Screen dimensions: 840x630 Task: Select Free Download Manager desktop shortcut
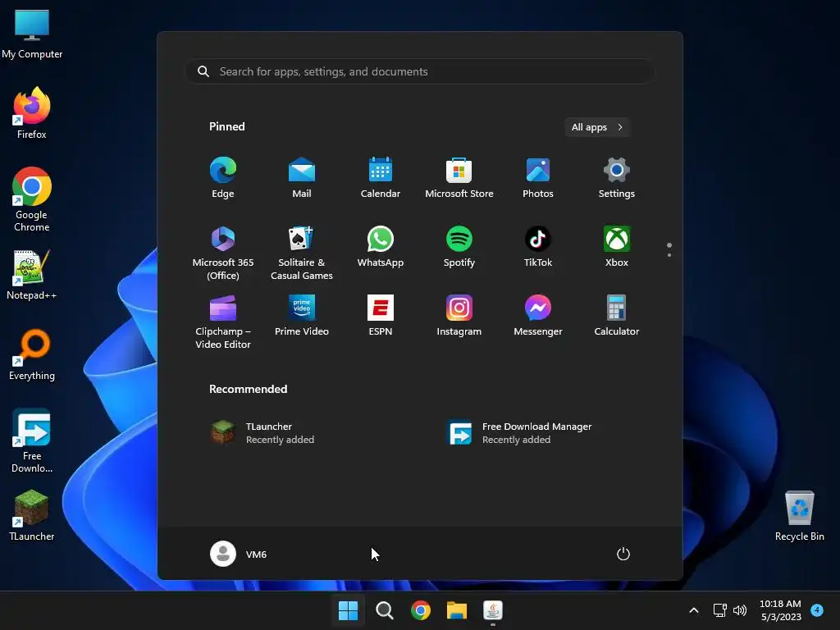point(32,441)
